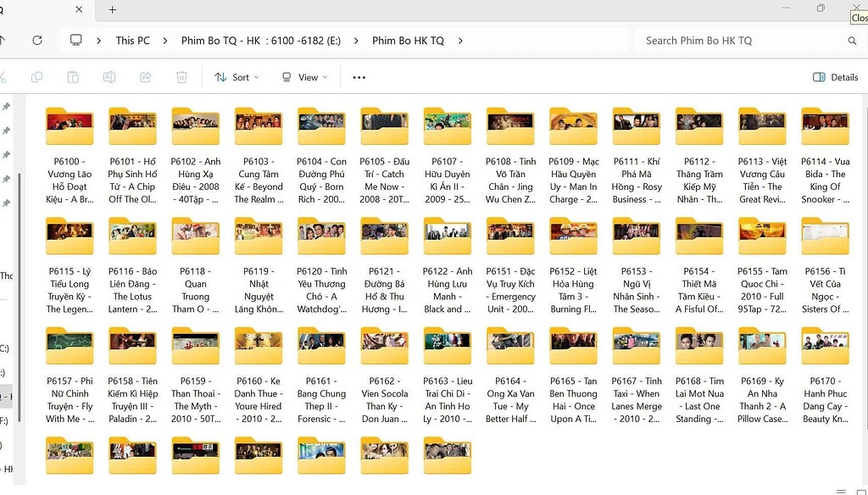The width and height of the screenshot is (868, 495).
Task: Select folder P6155 - Tam Quoc Chi
Action: 762,266
